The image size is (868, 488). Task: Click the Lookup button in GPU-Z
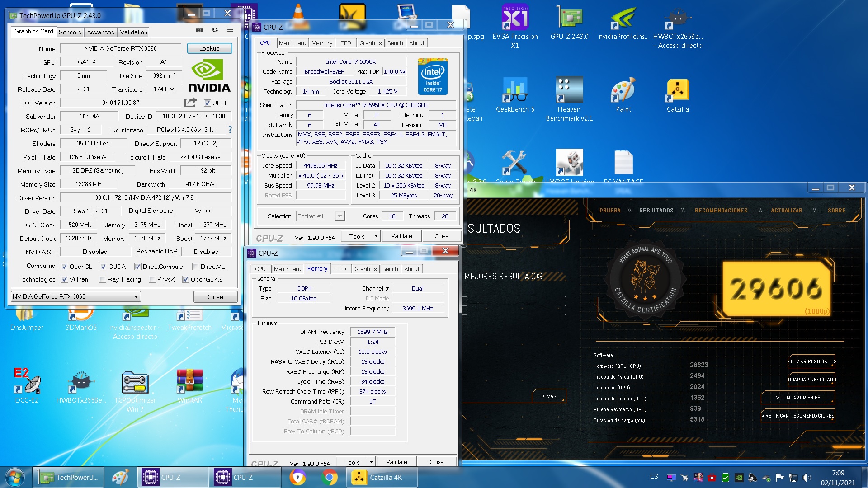209,48
